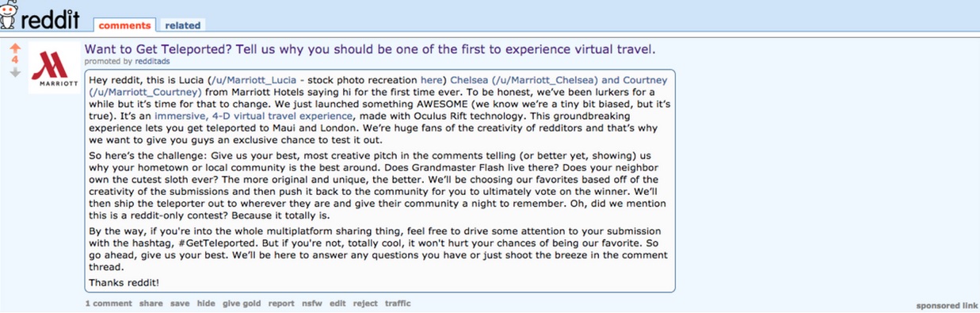Open the traffic stats link
The image size is (980, 313).
click(x=398, y=303)
